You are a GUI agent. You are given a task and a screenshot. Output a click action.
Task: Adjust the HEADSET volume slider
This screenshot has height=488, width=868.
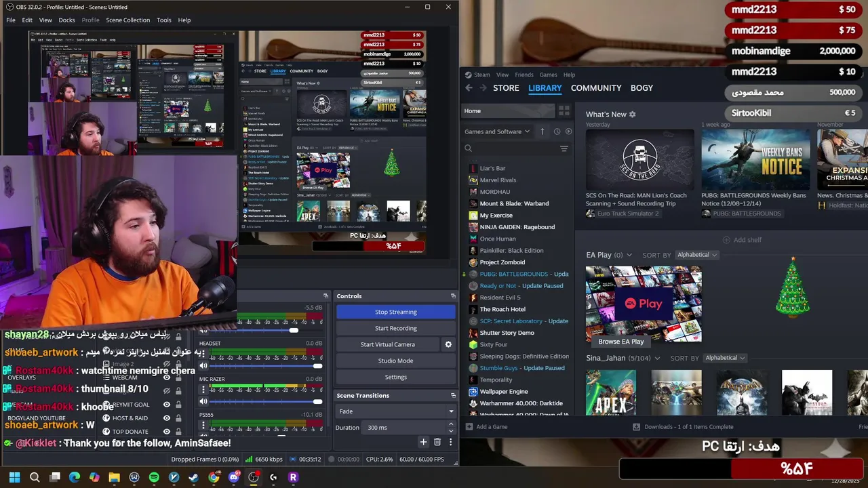(265, 366)
